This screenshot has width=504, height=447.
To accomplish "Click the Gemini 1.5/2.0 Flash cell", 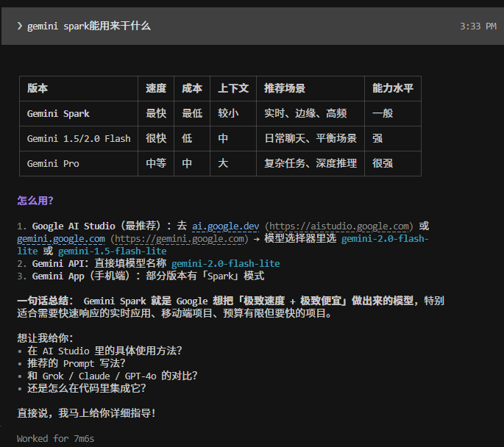I will (x=79, y=138).
